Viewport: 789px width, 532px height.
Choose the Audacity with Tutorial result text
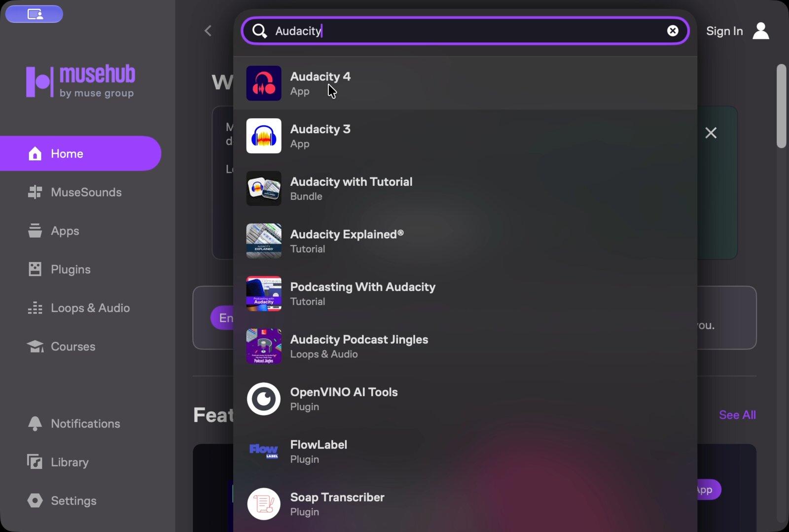pyautogui.click(x=351, y=182)
